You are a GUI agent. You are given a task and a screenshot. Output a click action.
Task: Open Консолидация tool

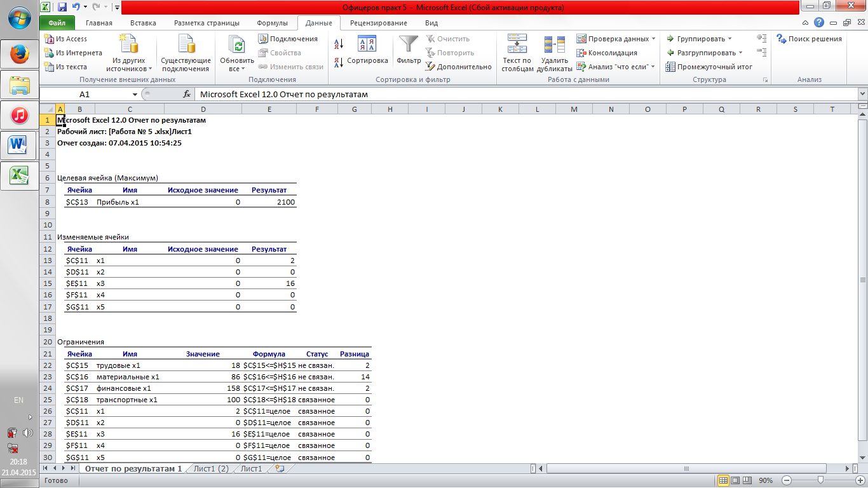point(607,53)
